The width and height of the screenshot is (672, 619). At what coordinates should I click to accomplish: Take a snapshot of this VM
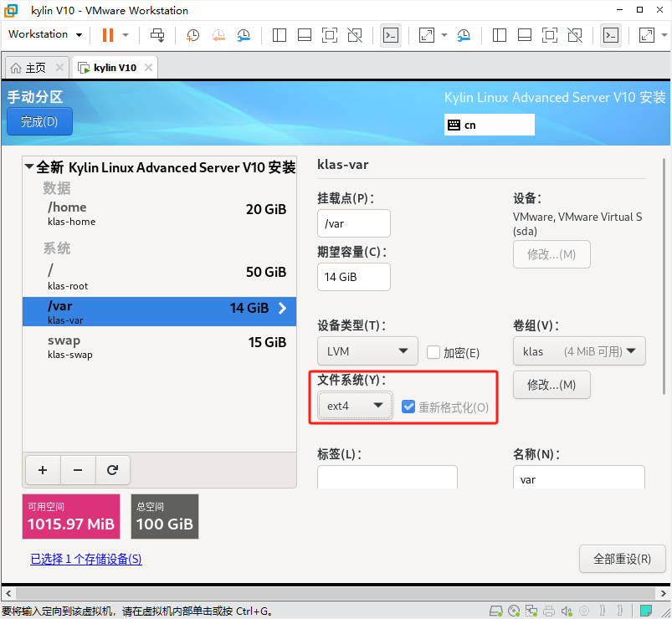tap(192, 35)
